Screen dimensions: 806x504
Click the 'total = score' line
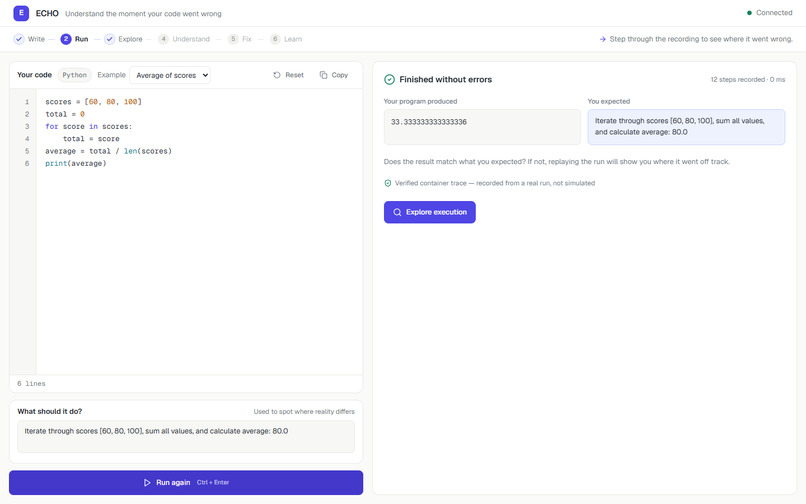click(91, 139)
